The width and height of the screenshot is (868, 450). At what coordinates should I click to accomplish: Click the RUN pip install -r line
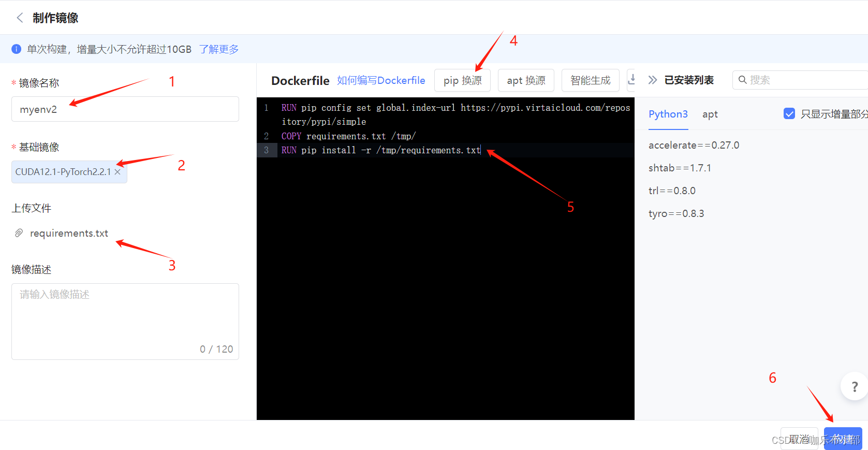pyautogui.click(x=381, y=150)
